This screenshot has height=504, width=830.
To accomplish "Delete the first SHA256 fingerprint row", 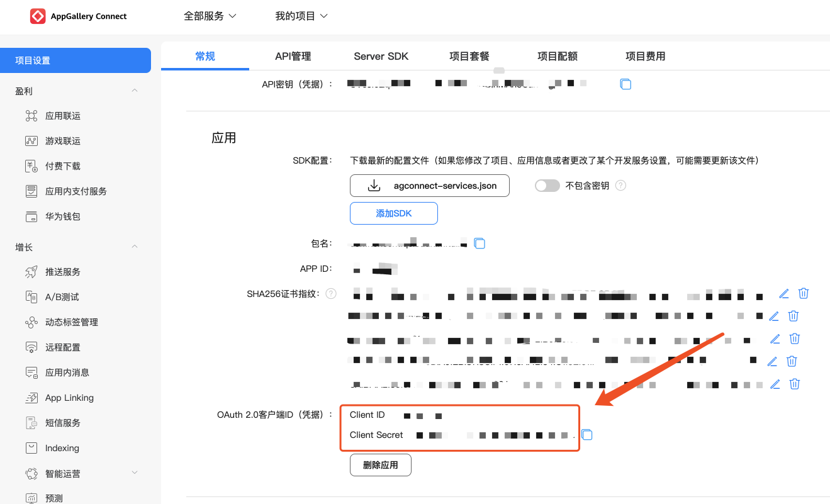I will click(804, 293).
